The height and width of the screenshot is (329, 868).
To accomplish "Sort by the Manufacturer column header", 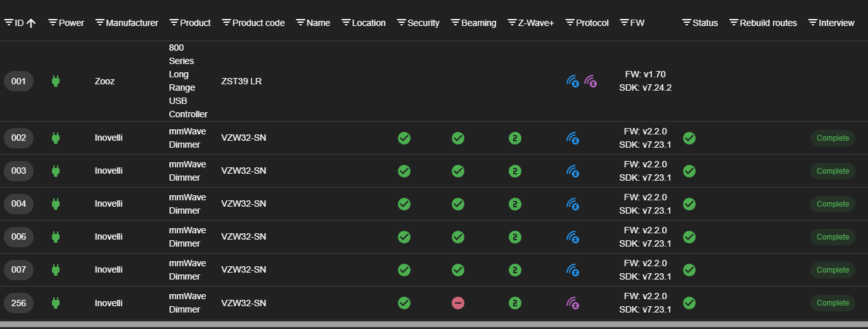I will pos(132,23).
